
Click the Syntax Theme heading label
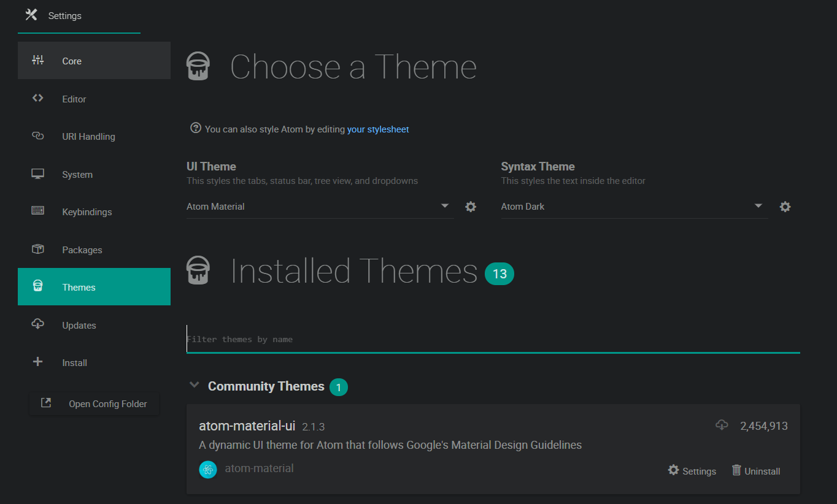tap(538, 167)
